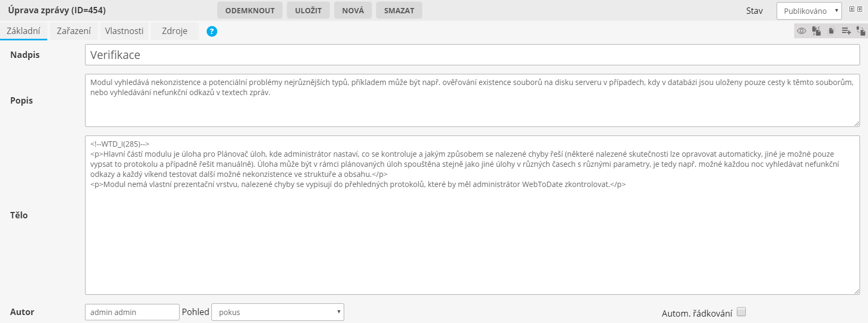Click the ODEMKNOUT button
This screenshot has height=323, width=868.
[x=250, y=10]
